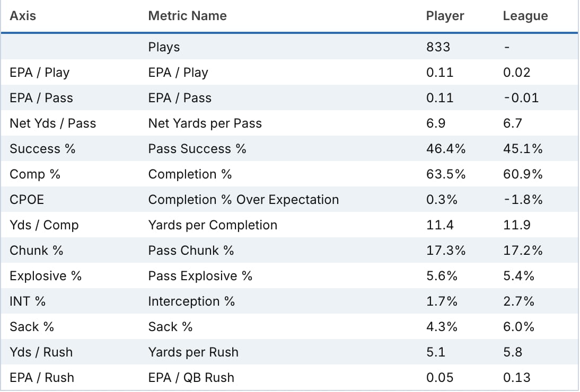Image resolution: width=580 pixels, height=392 pixels.
Task: Click Completion % Over Expectation label
Action: [x=243, y=200]
